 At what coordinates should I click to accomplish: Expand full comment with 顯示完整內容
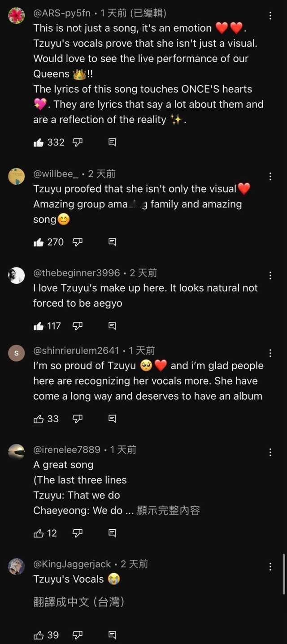(x=168, y=510)
